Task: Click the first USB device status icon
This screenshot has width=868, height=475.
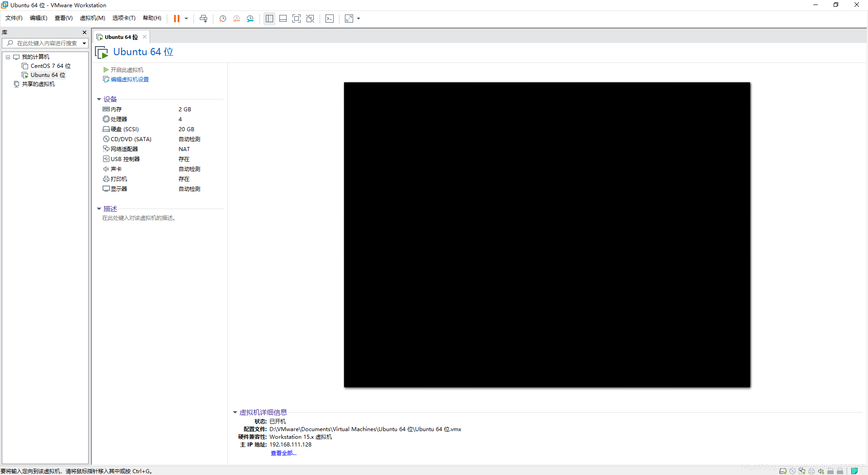Action: click(x=830, y=471)
